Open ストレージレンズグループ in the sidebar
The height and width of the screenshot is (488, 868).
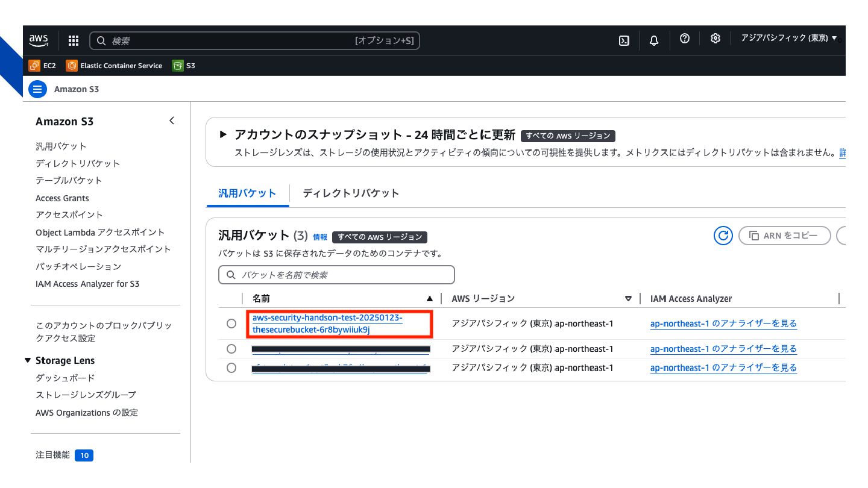pyautogui.click(x=86, y=395)
